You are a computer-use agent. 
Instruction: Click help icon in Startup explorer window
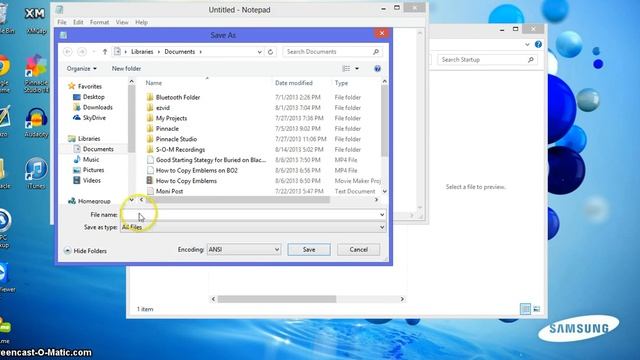click(x=538, y=44)
